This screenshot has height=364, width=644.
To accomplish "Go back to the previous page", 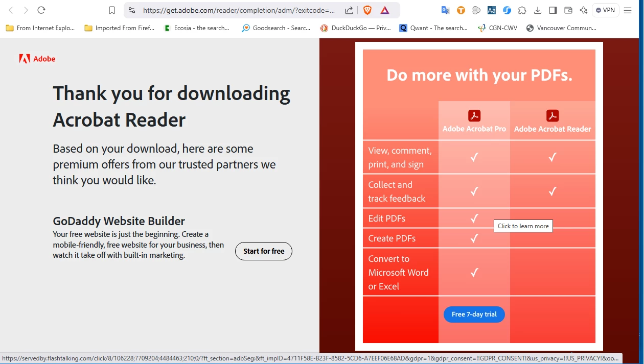I will [x=11, y=10].
